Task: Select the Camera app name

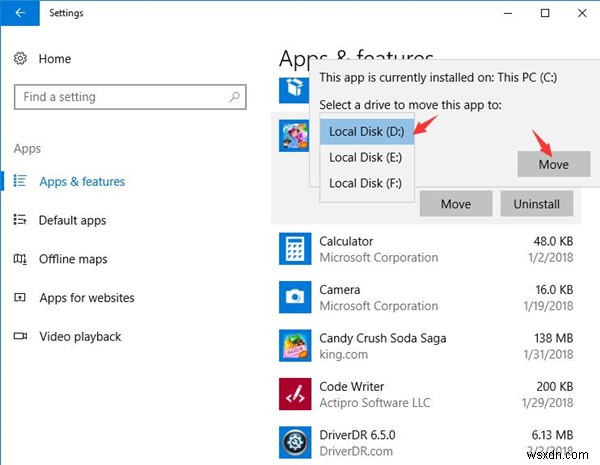Action: tap(339, 290)
